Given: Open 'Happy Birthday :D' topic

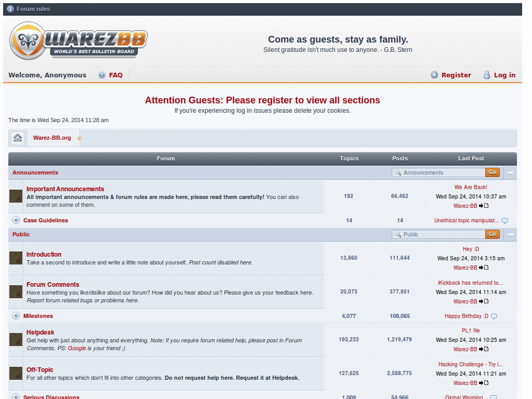Looking at the screenshot, I should point(467,316).
